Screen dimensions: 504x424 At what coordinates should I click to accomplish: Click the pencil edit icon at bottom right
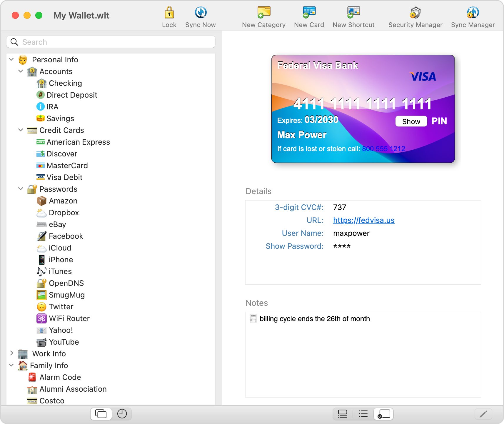point(483,414)
